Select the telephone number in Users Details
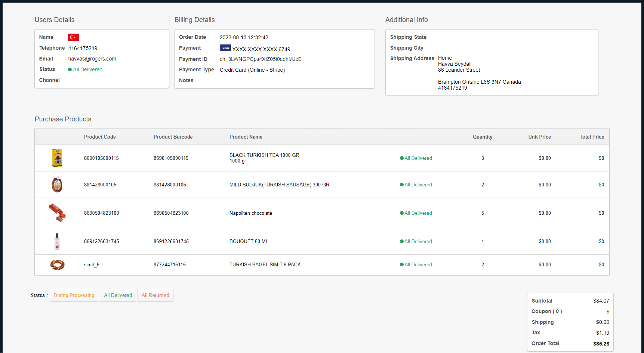 coord(83,48)
